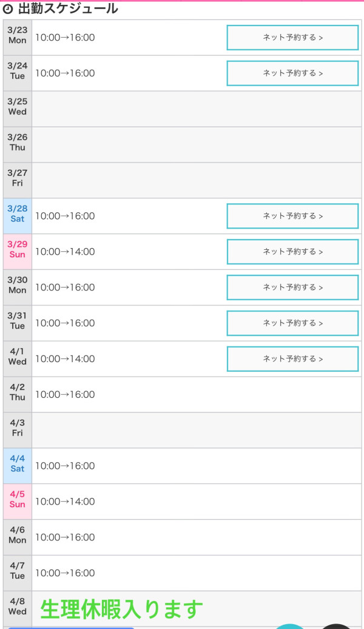Click the blue bar at bottom left
364x629 pixels.
tap(72, 628)
